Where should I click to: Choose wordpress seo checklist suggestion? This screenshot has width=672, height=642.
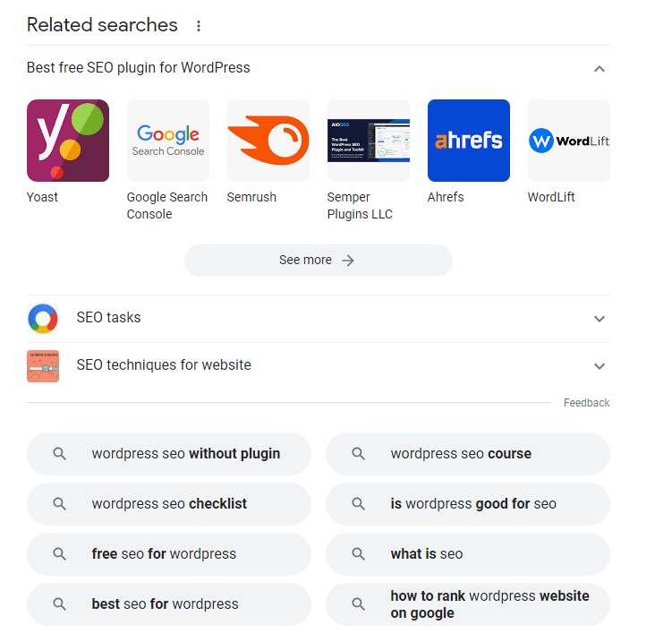[x=169, y=504]
